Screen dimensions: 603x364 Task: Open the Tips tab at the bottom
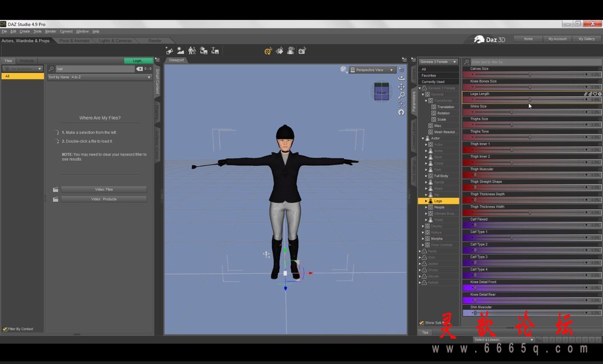point(425,333)
